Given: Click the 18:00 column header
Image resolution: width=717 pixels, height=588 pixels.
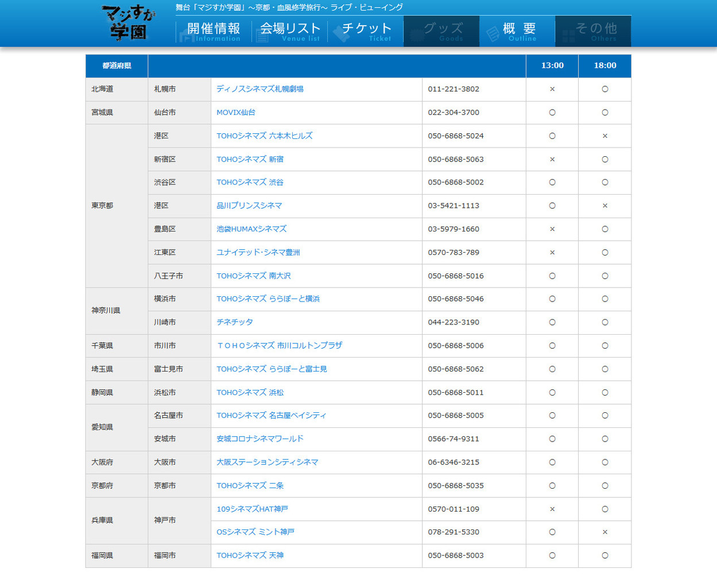Looking at the screenshot, I should (605, 66).
